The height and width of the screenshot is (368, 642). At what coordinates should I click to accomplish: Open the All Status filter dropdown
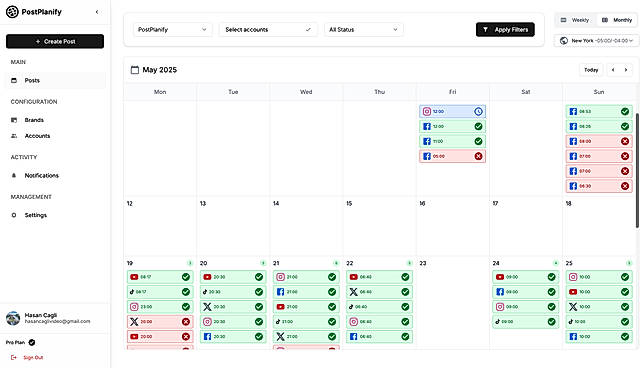[x=364, y=29]
